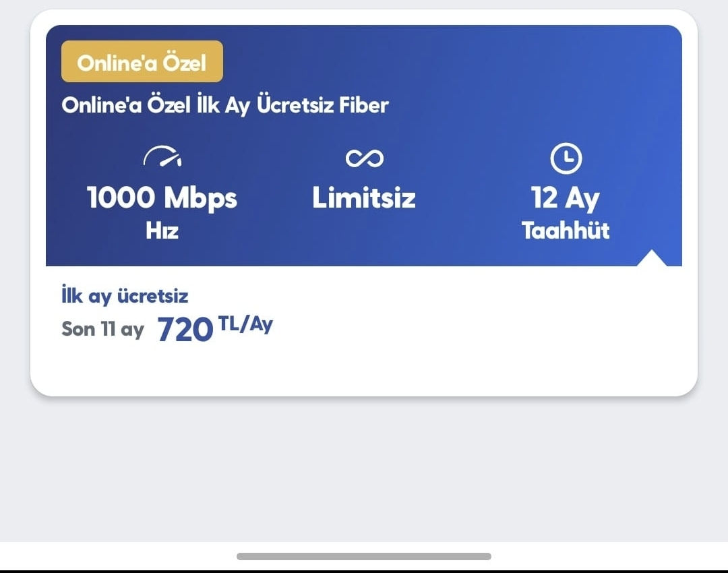This screenshot has width=728, height=573.
Task: Click the yellow Online'a Özel badge
Action: [x=142, y=62]
